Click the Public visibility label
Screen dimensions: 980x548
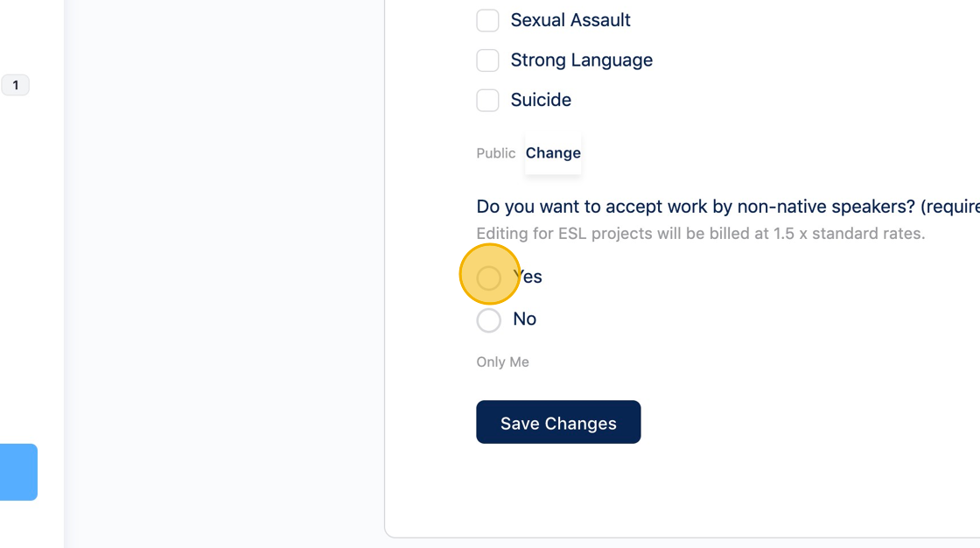495,153
